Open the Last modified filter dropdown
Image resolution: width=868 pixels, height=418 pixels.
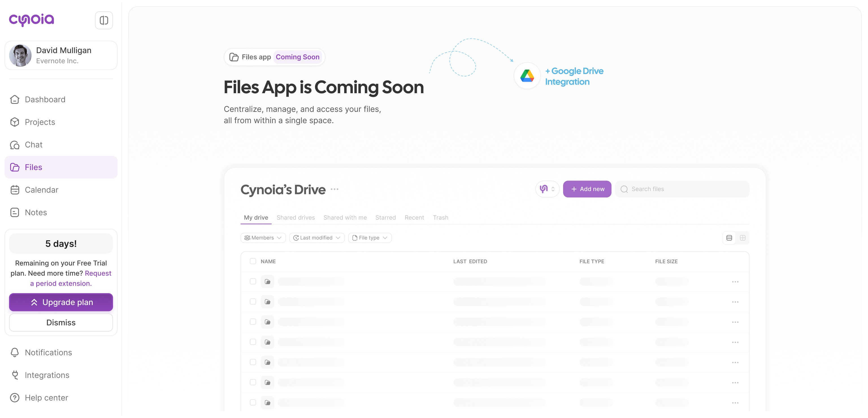316,238
